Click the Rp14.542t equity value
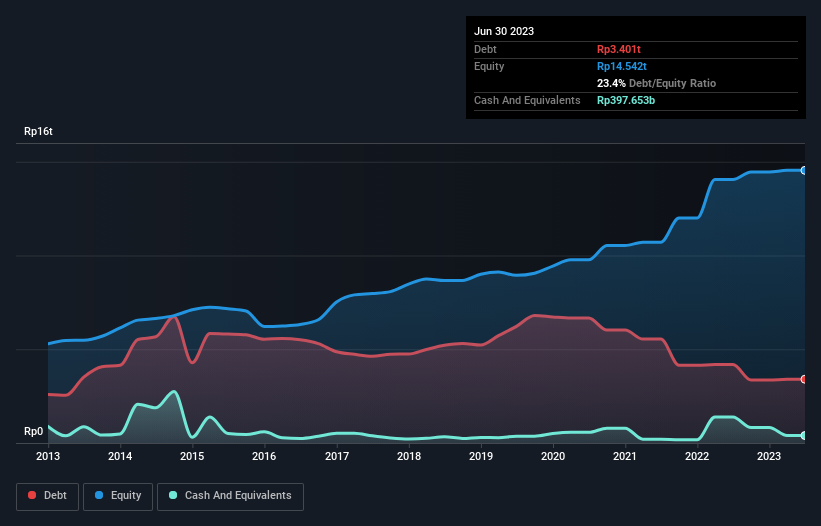821x526 pixels. [622, 66]
